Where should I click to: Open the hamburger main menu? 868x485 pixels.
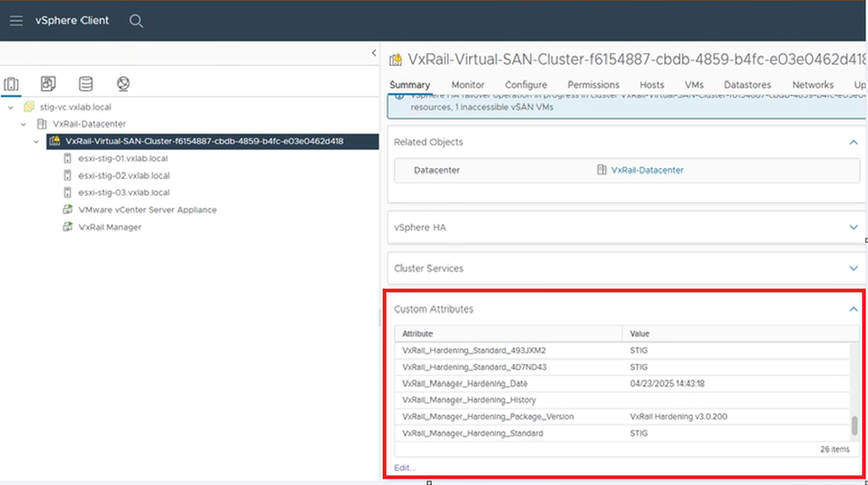(x=16, y=21)
